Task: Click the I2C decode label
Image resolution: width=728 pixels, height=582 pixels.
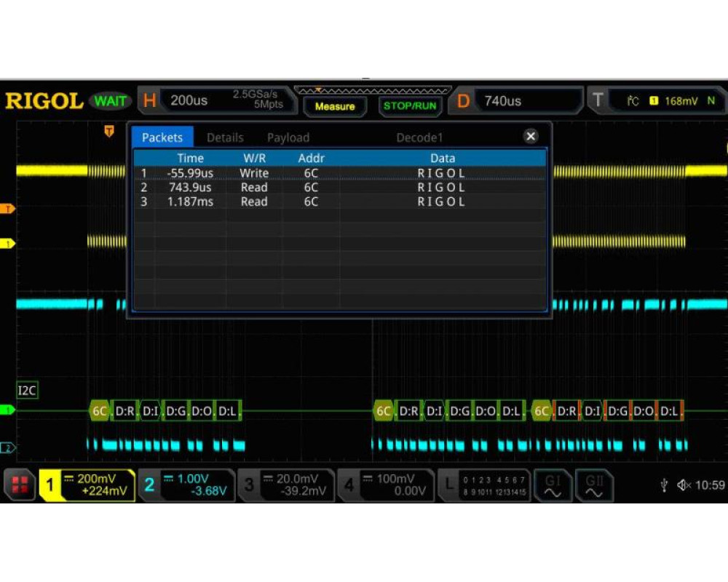Action: tap(27, 391)
